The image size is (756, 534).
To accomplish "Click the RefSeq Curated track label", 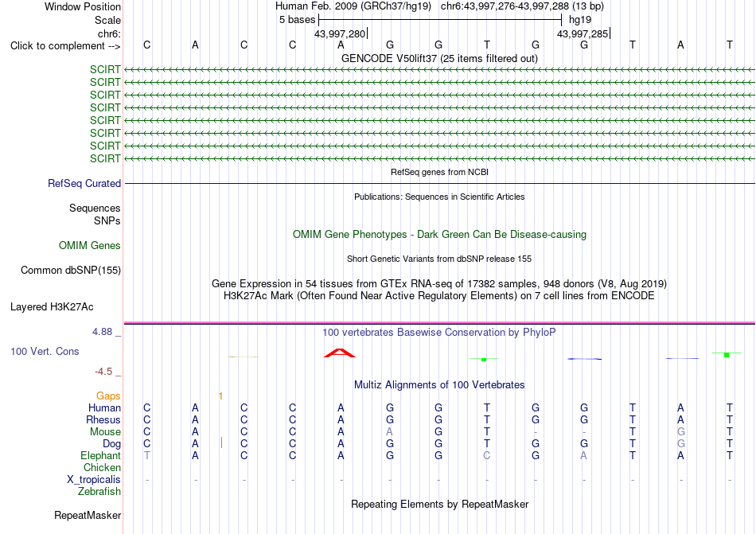I will click(x=84, y=183).
